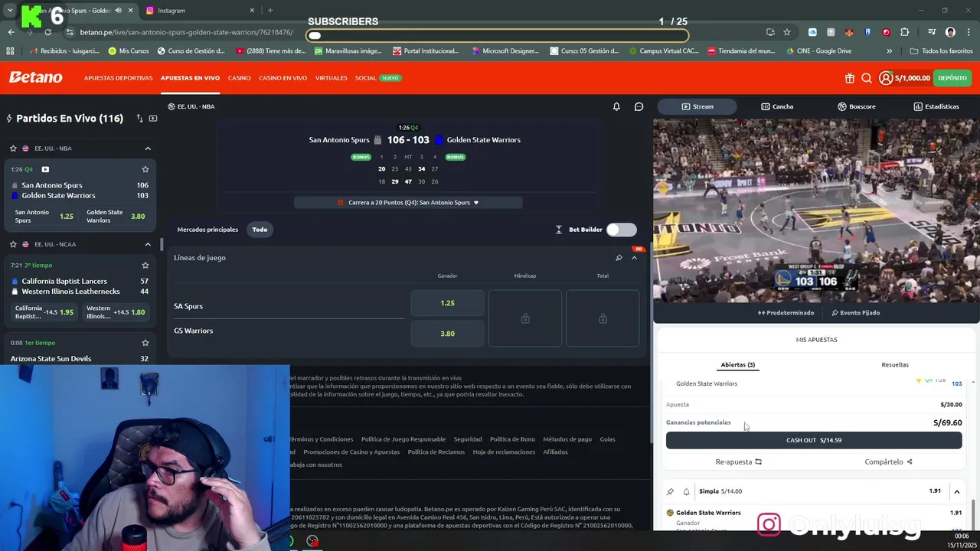
Task: Favorite the California Baptist Lancers match star
Action: (x=145, y=265)
